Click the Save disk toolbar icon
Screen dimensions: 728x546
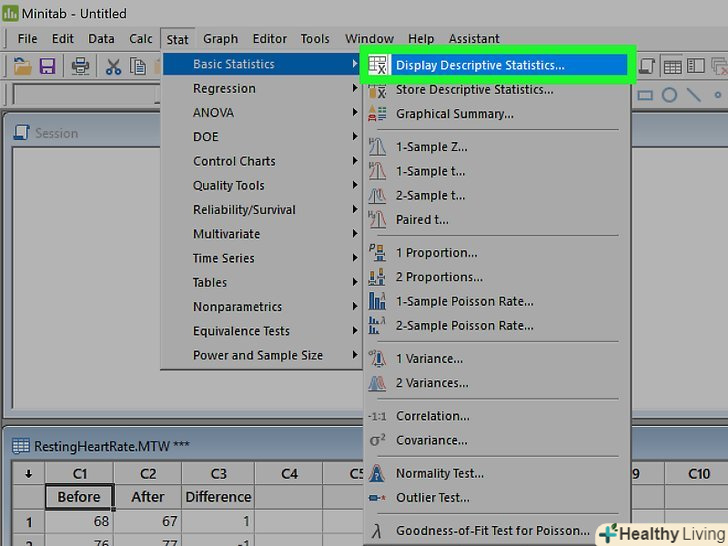pyautogui.click(x=47, y=66)
